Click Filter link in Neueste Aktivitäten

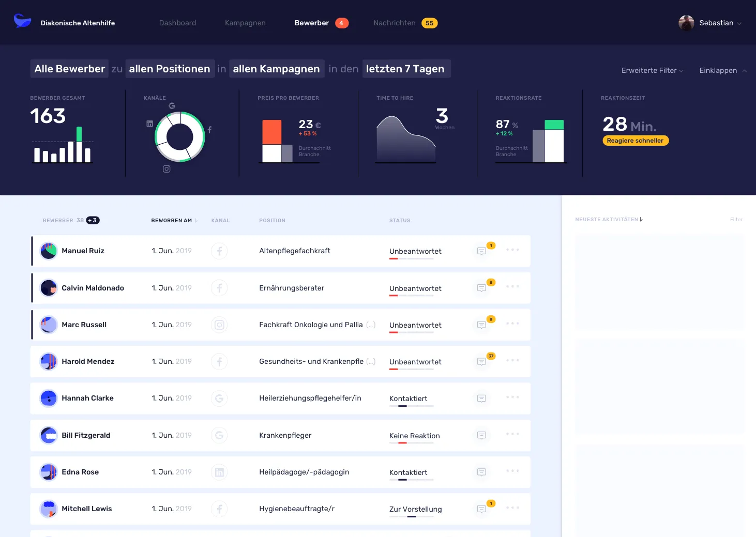click(736, 220)
